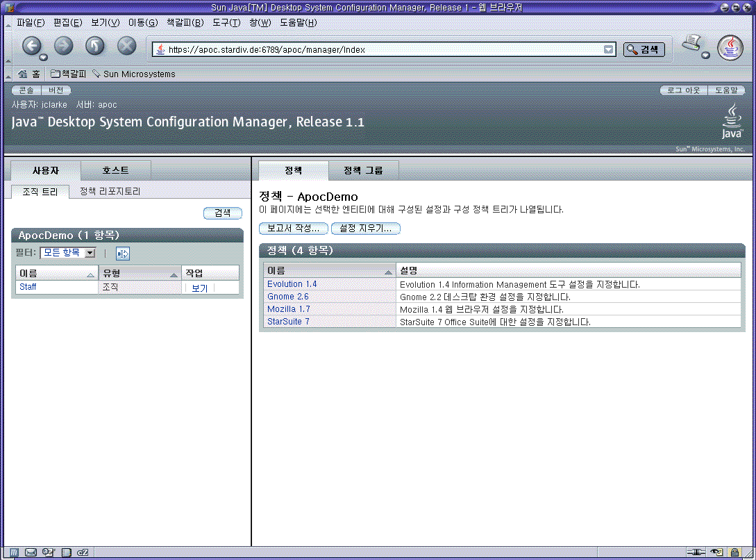
Task: Click the 도움말 button in the masthead
Action: [726, 90]
